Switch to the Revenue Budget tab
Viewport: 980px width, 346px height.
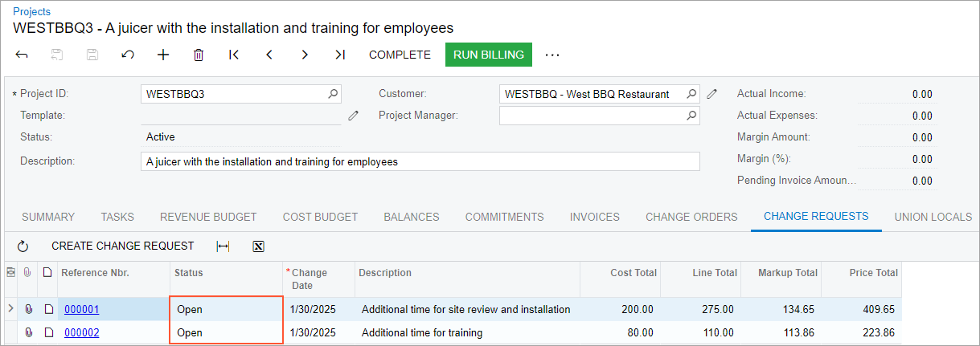coord(208,217)
